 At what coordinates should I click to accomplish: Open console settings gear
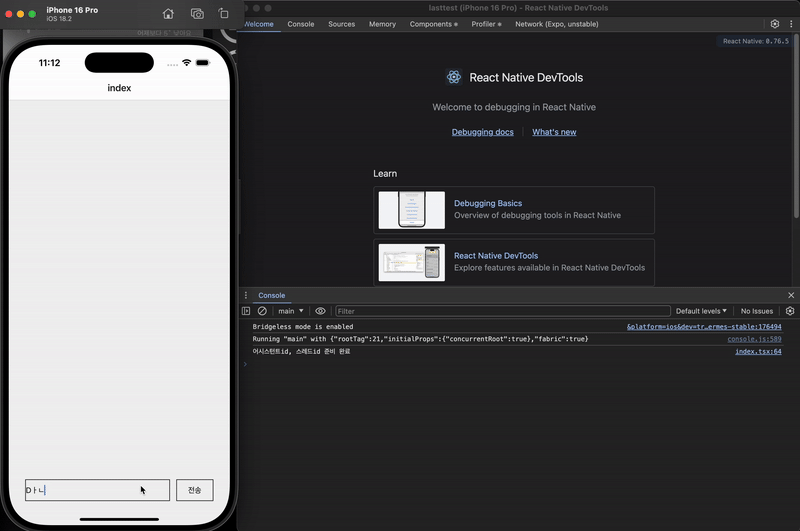[x=790, y=311]
